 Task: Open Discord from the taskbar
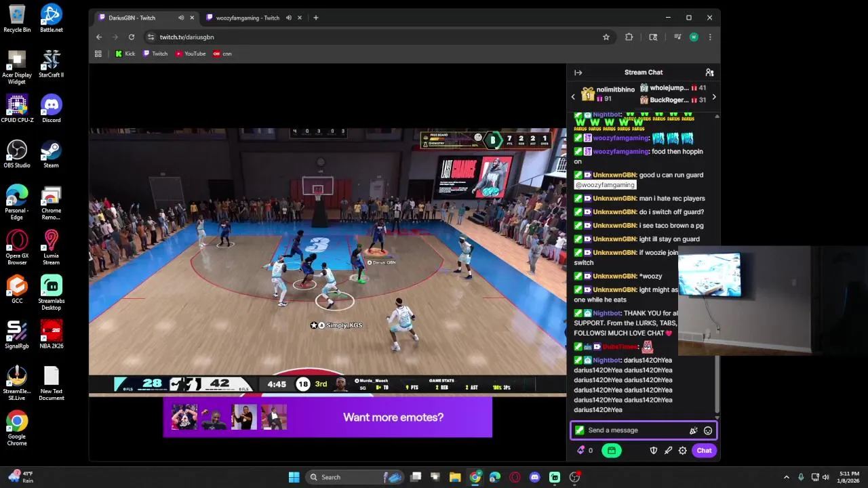[535, 477]
